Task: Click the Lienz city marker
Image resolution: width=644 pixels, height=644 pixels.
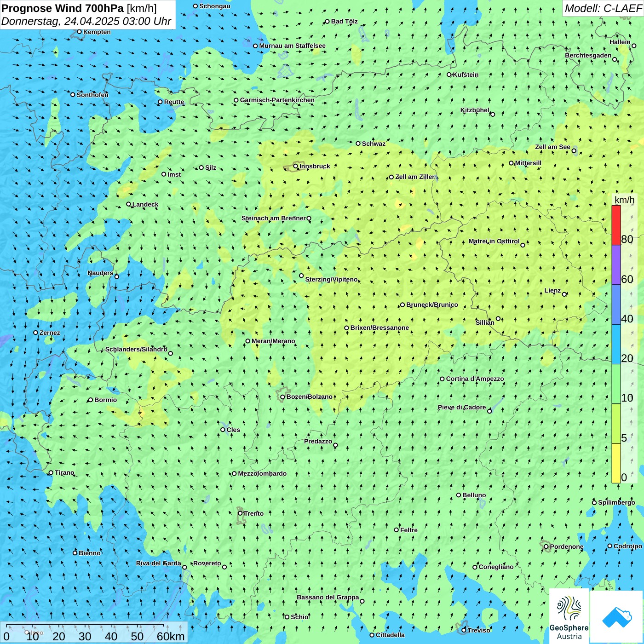Action: tap(564, 294)
